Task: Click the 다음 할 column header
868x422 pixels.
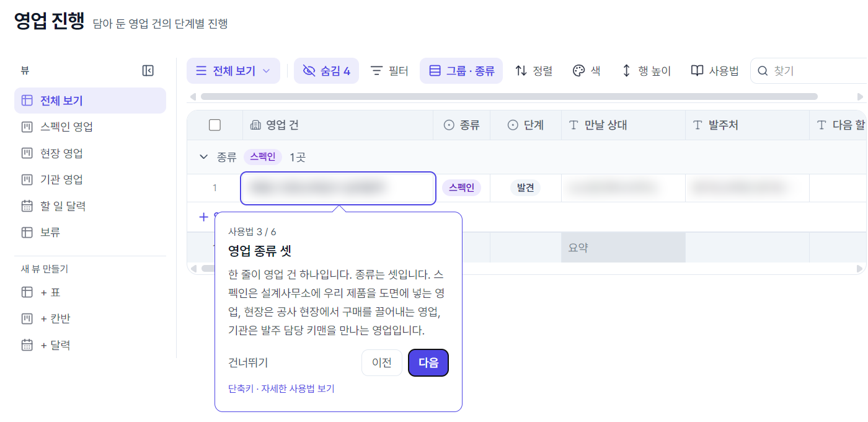Action: [x=839, y=125]
